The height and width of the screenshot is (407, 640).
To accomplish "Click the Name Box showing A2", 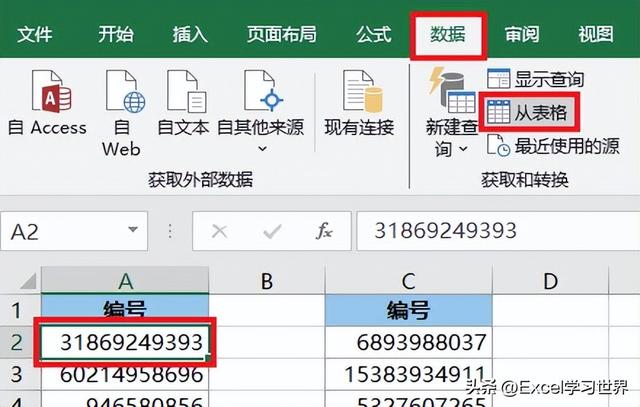I will 74,231.
